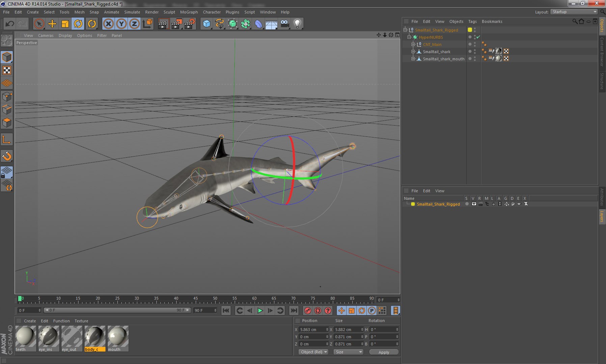606x364 pixels.
Task: Toggle Enable Axis tool
Action: tap(7, 140)
